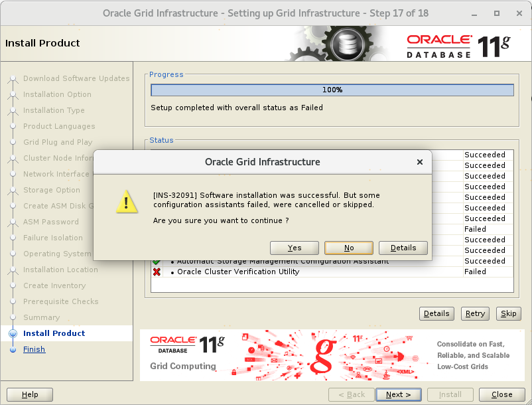Click the Retry button
The height and width of the screenshot is (405, 532).
point(475,313)
